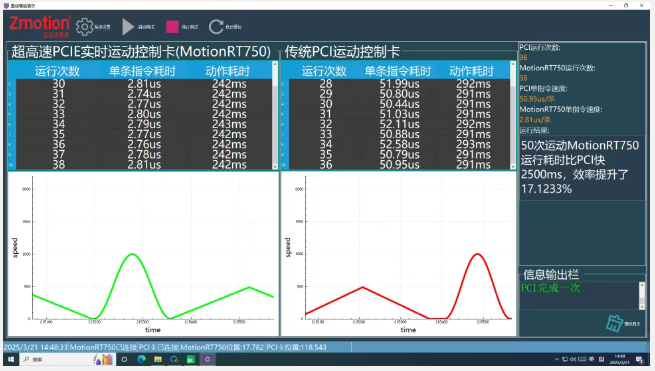Click scrollbar of the info output box

pos(642,295)
